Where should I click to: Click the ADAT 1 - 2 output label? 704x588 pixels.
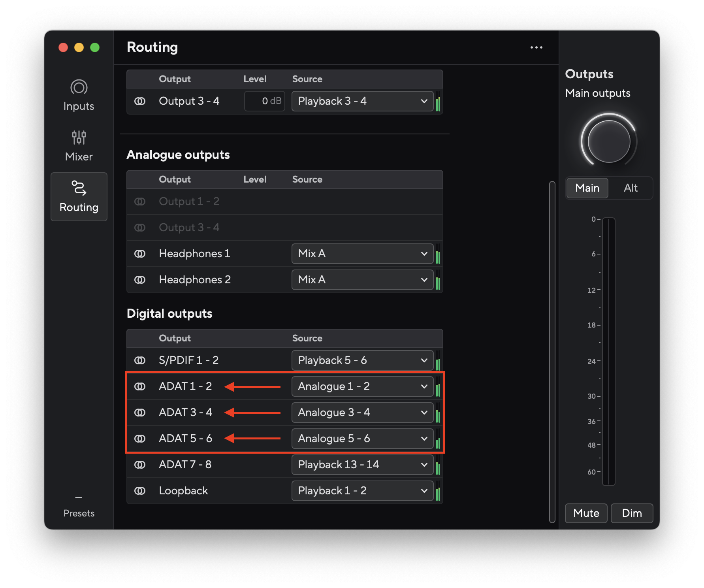(x=185, y=386)
